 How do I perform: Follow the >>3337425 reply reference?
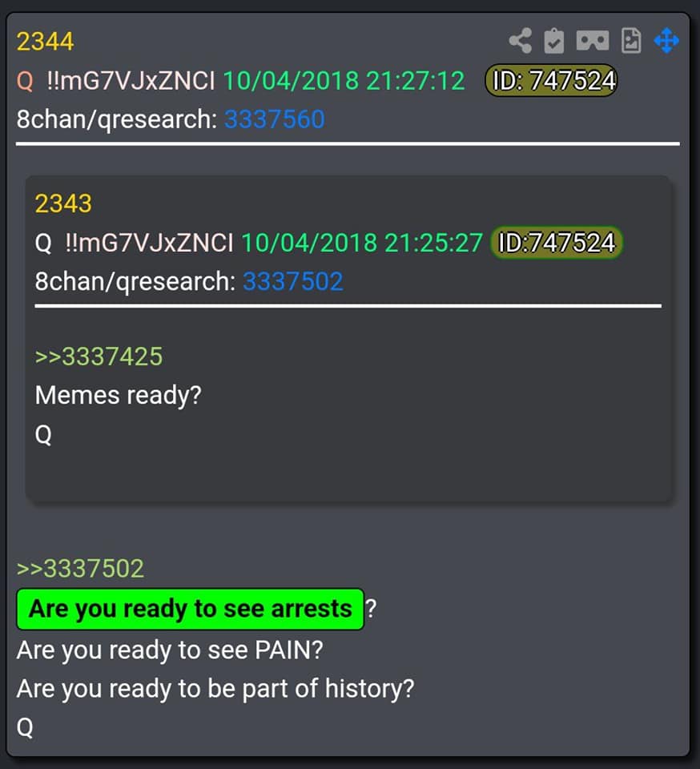point(99,356)
